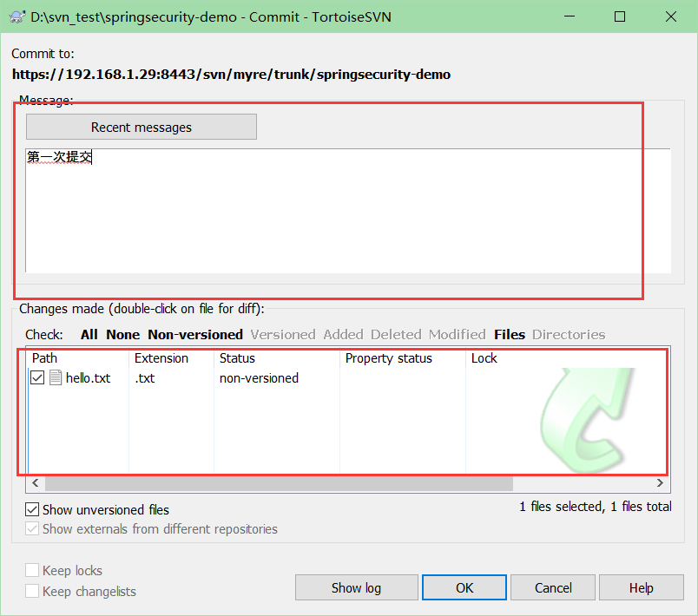The height and width of the screenshot is (616, 698).
Task: Enable the Keep changelists checkbox
Action: point(32,591)
